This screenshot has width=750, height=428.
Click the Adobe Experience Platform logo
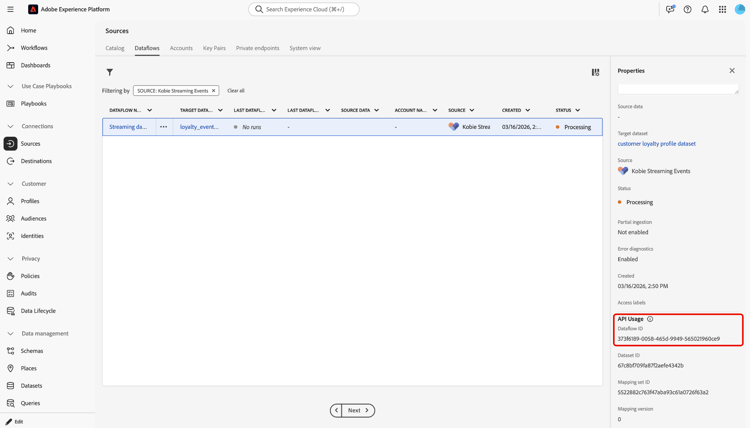[33, 9]
